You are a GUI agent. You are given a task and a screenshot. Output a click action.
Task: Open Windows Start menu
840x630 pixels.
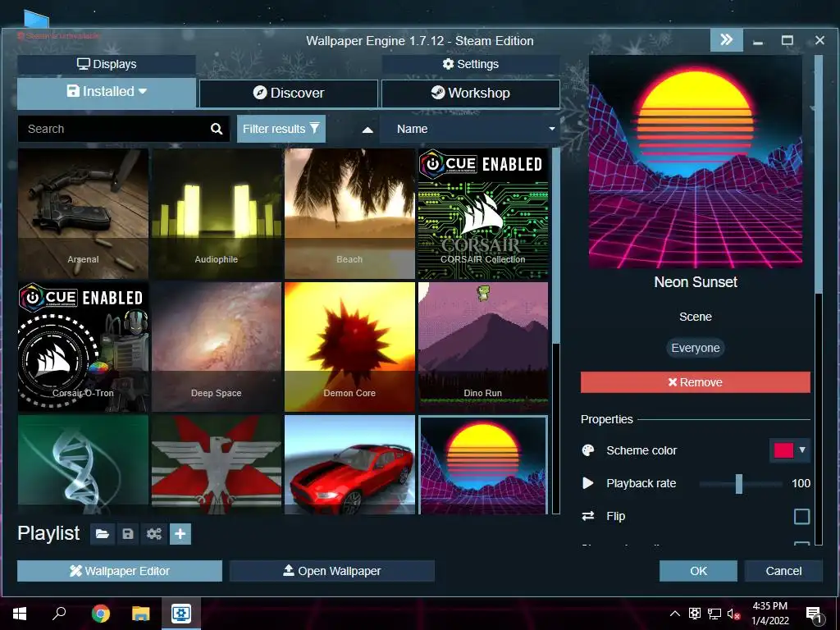coord(20,614)
